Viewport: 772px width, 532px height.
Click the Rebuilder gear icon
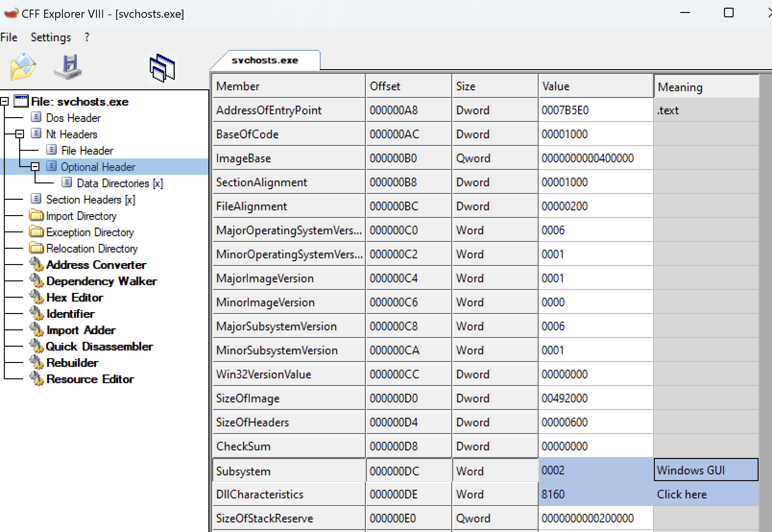[36, 363]
